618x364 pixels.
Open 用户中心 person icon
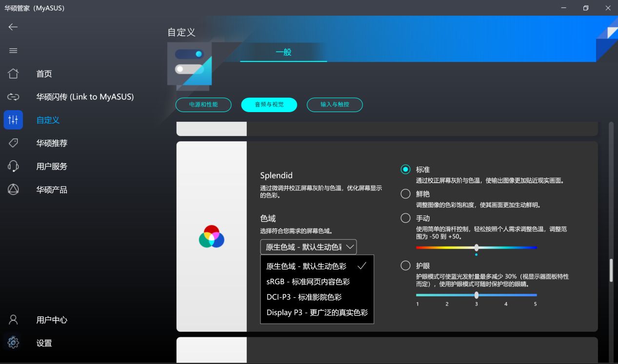(x=13, y=320)
